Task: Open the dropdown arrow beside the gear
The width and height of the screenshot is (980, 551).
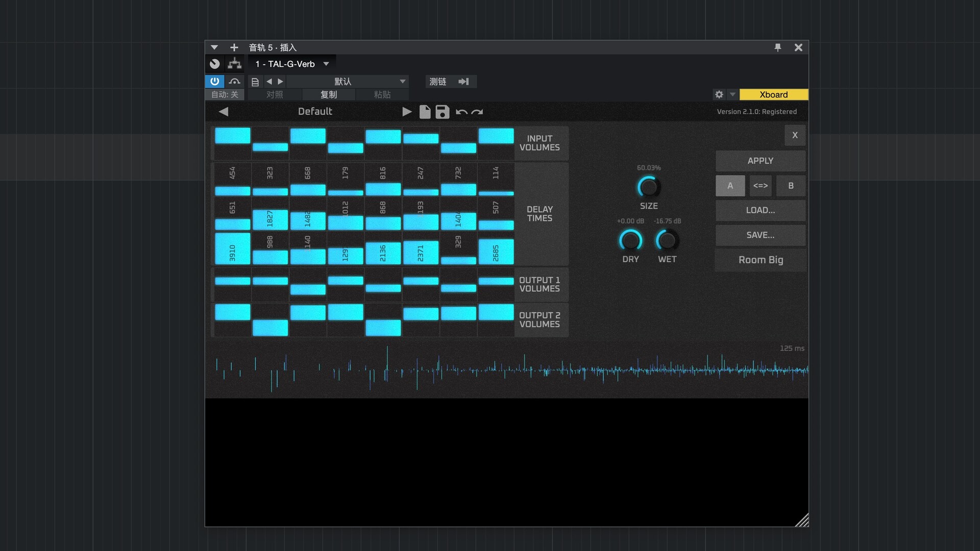Action: click(733, 94)
